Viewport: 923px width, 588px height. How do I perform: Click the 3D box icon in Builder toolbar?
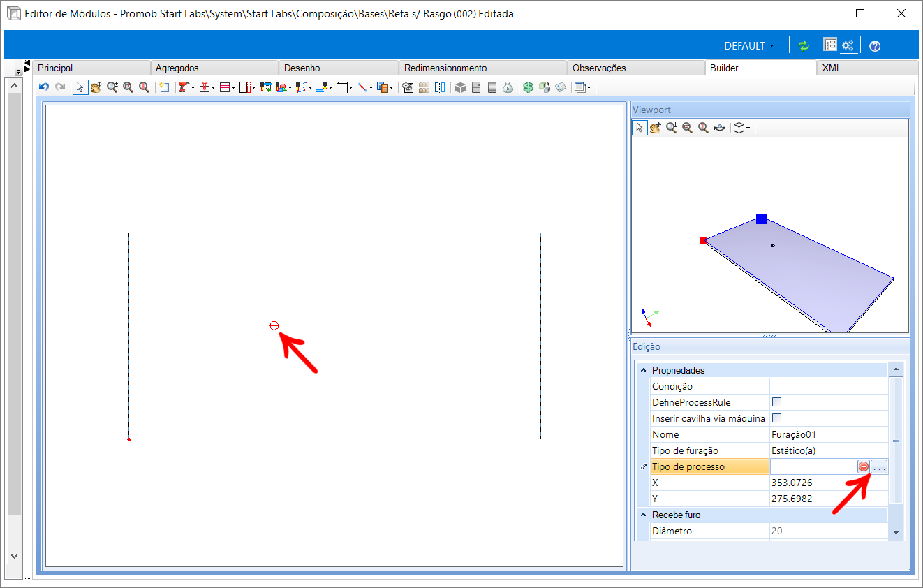[x=459, y=87]
